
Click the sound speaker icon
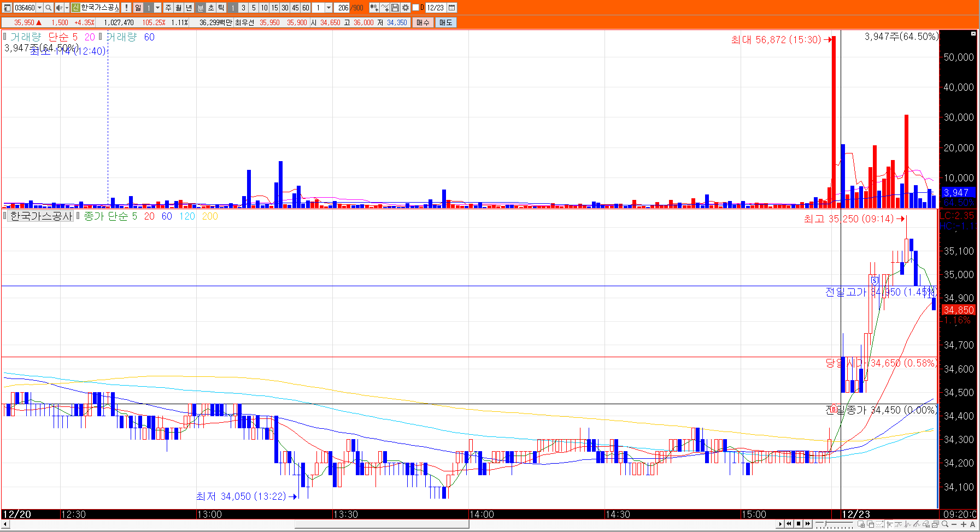click(59, 8)
